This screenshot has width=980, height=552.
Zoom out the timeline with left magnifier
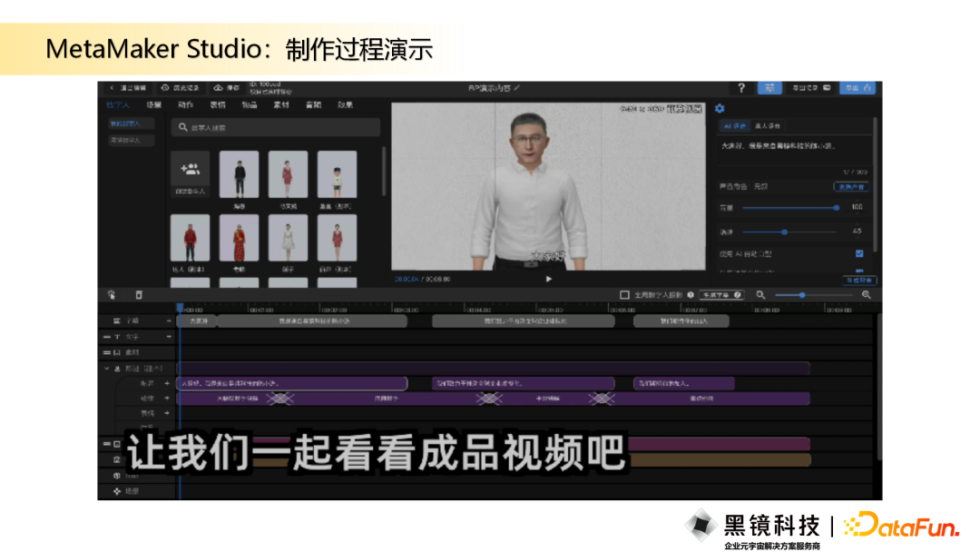click(x=760, y=295)
